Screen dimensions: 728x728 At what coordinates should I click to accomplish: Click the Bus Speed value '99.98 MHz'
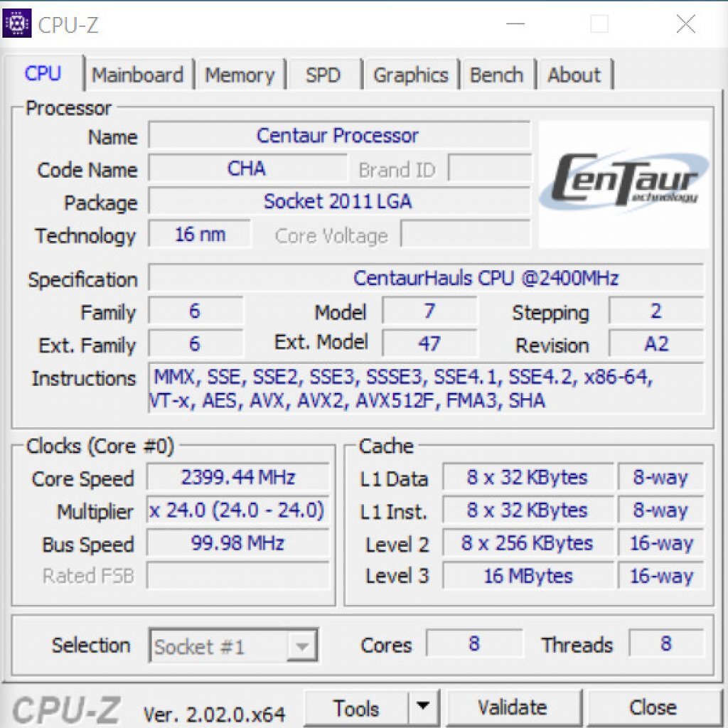[238, 542]
